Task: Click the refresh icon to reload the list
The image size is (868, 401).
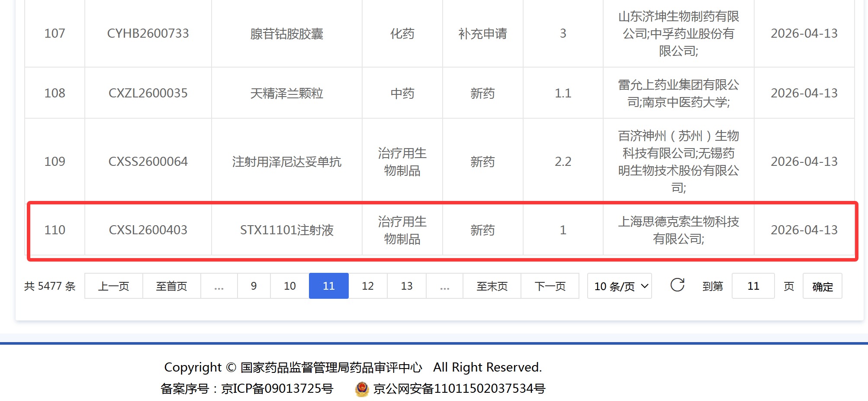Action: click(677, 286)
